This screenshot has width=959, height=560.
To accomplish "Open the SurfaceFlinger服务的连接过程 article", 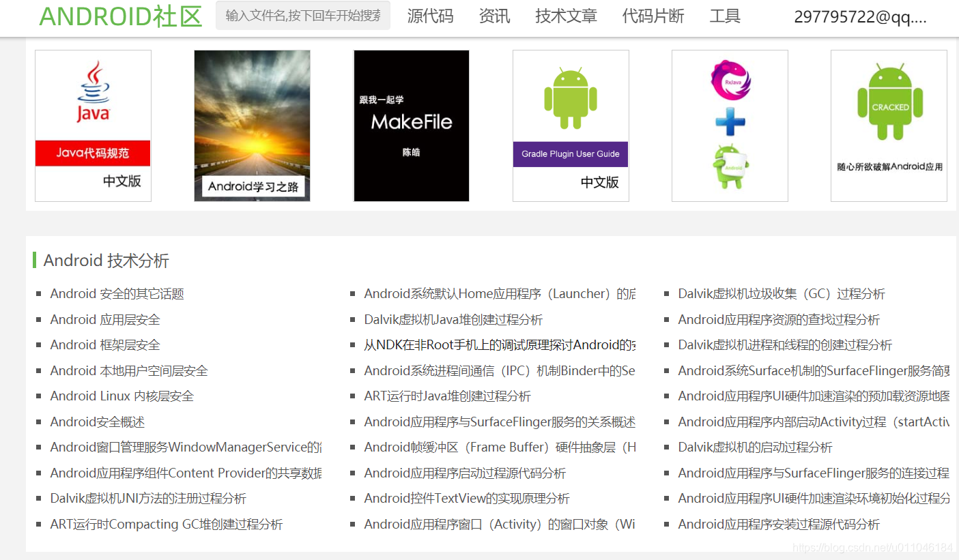I will point(814,473).
